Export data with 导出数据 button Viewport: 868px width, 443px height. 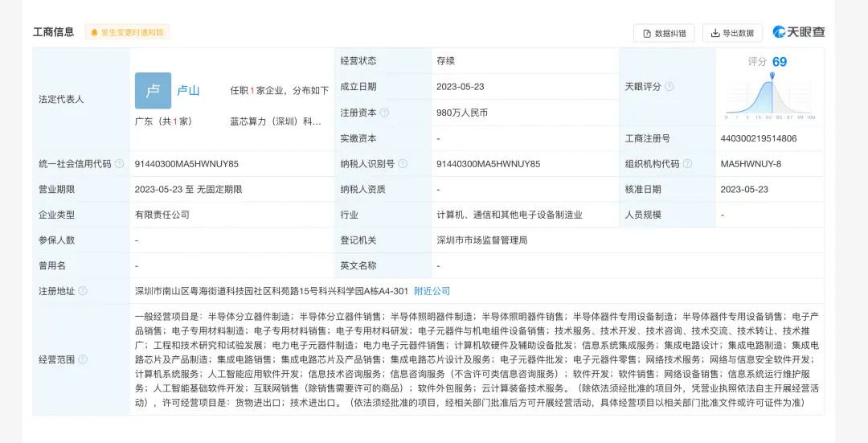(x=732, y=33)
